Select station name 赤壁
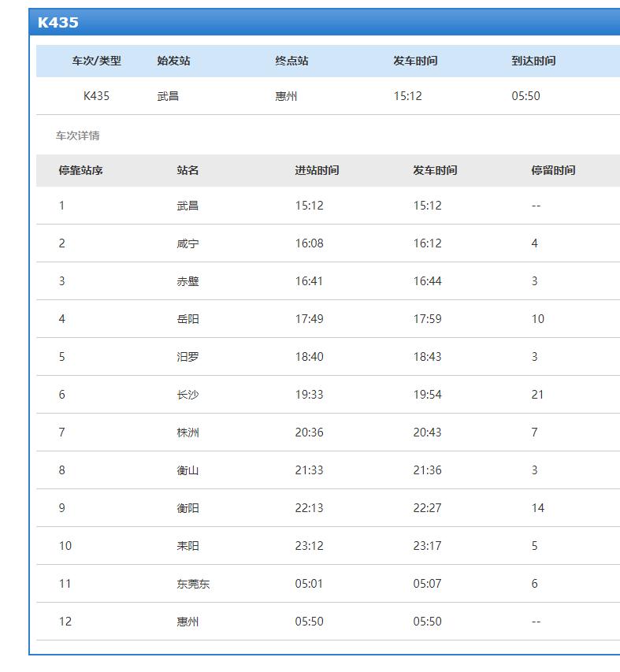 tap(187, 281)
